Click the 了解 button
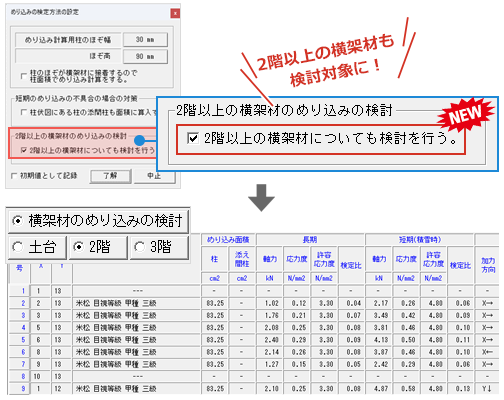 click(x=110, y=176)
